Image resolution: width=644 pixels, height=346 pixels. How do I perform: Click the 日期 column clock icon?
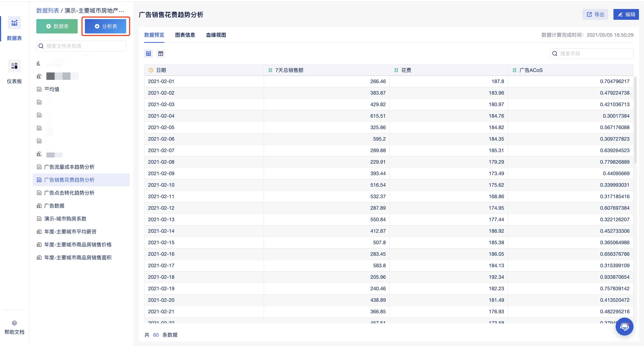click(x=151, y=70)
